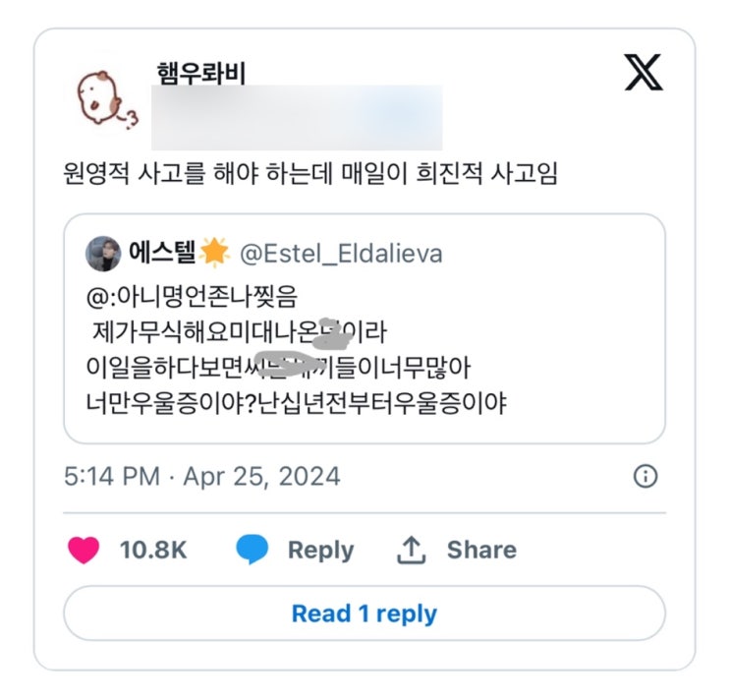Like the tweet with the heart icon
This screenshot has width=730, height=700.
click(x=84, y=550)
